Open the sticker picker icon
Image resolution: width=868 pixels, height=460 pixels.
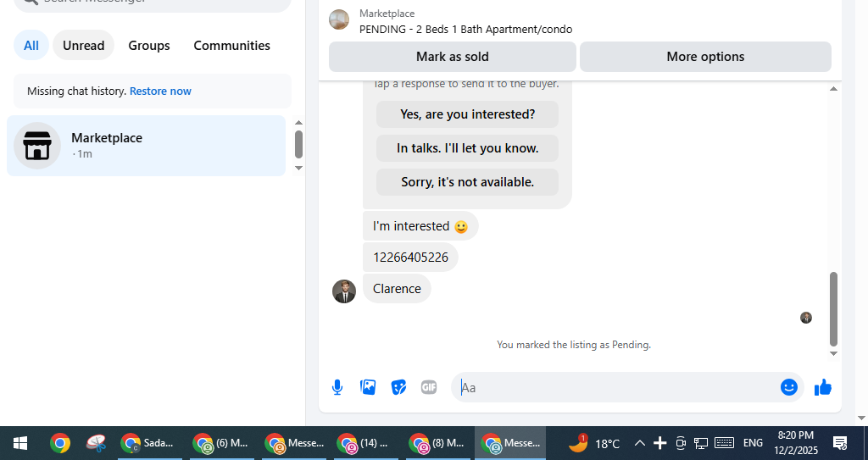(398, 387)
